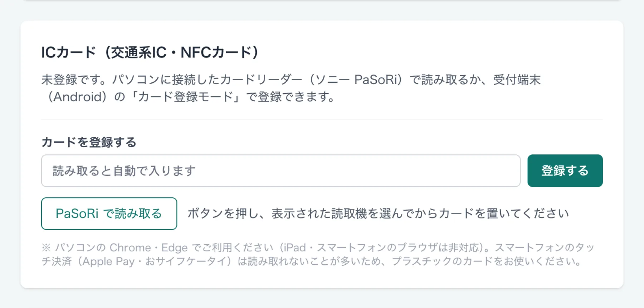644x308 pixels.
Task: Click the word Android in the description
Action: tap(78, 97)
